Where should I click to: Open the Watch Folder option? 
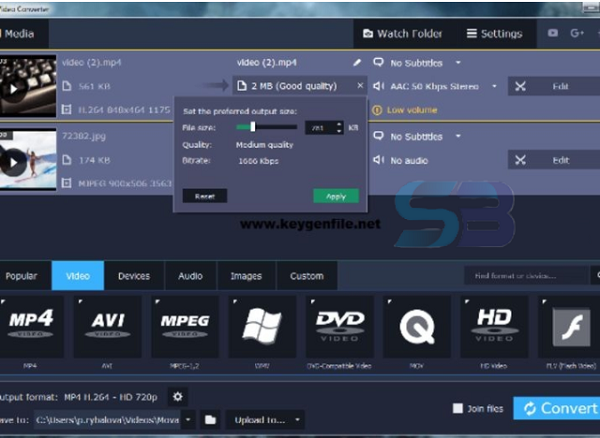402,34
